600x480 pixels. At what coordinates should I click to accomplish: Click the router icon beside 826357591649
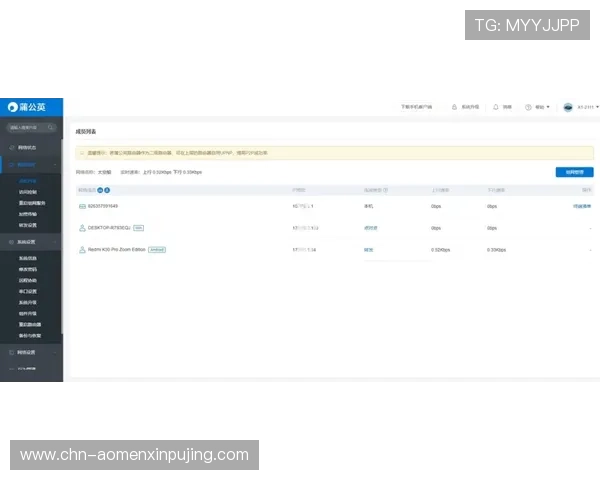click(82, 206)
